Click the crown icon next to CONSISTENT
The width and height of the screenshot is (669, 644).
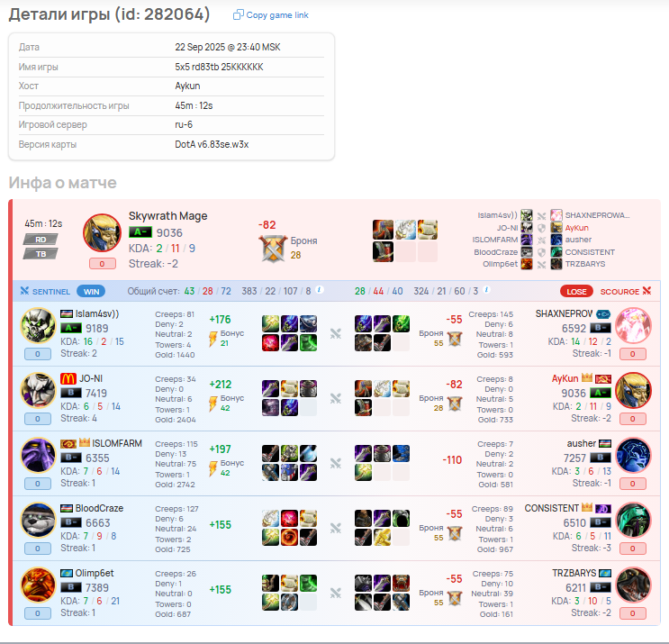pyautogui.click(x=587, y=507)
